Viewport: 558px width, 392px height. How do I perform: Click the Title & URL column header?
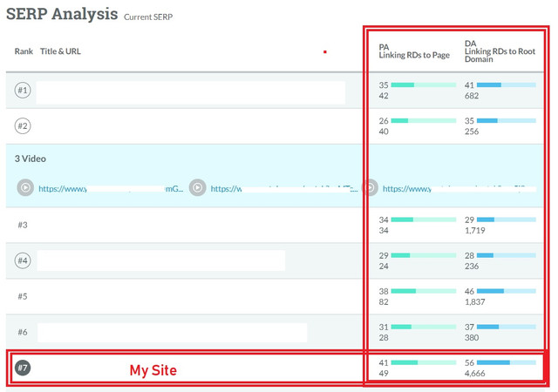click(60, 51)
